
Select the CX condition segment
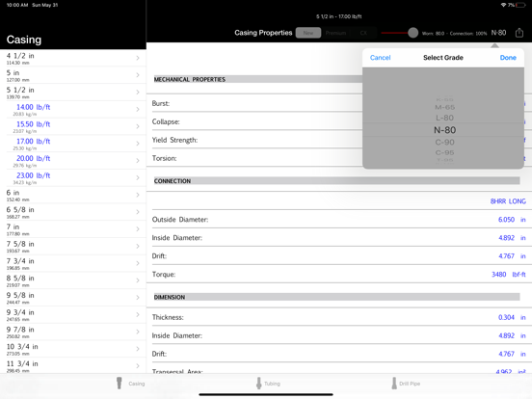pos(363,33)
